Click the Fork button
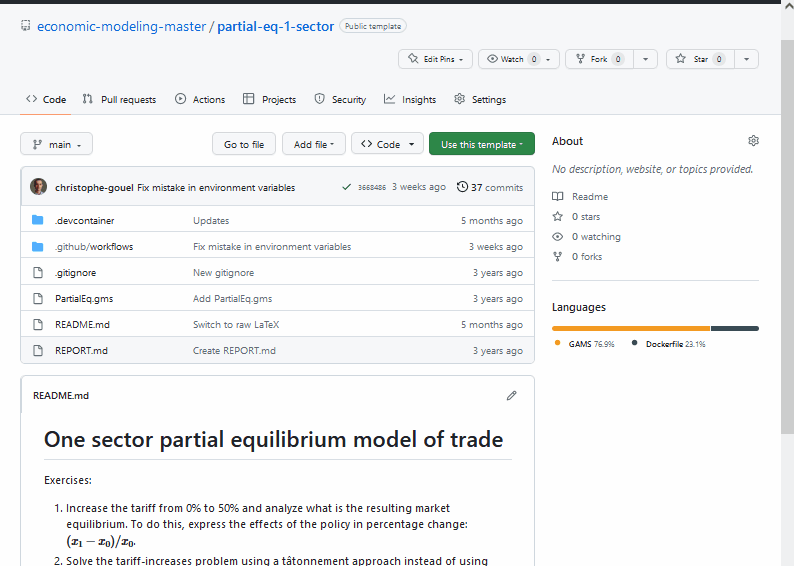 599,59
